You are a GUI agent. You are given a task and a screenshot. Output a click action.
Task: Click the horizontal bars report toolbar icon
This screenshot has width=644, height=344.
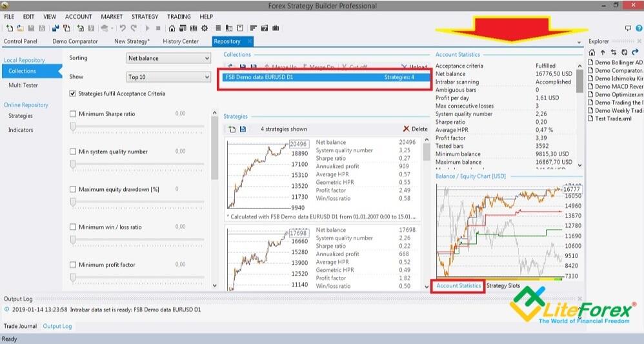(253, 28)
